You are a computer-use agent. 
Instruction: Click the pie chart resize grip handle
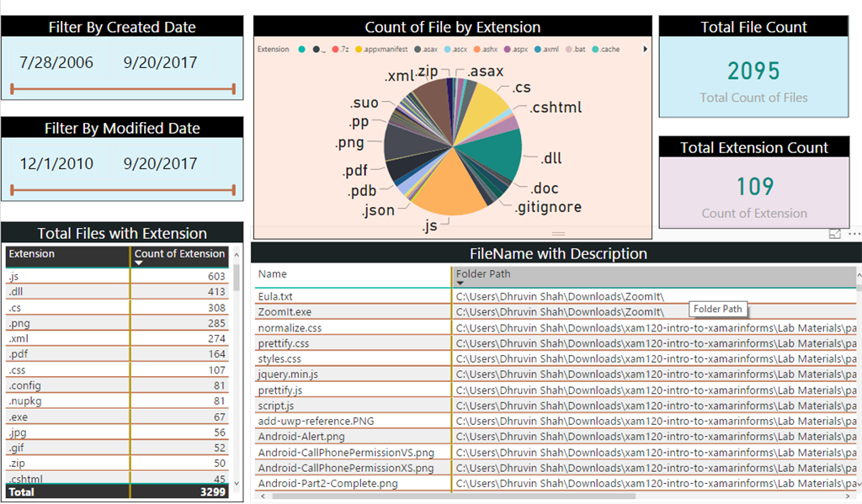559,234
